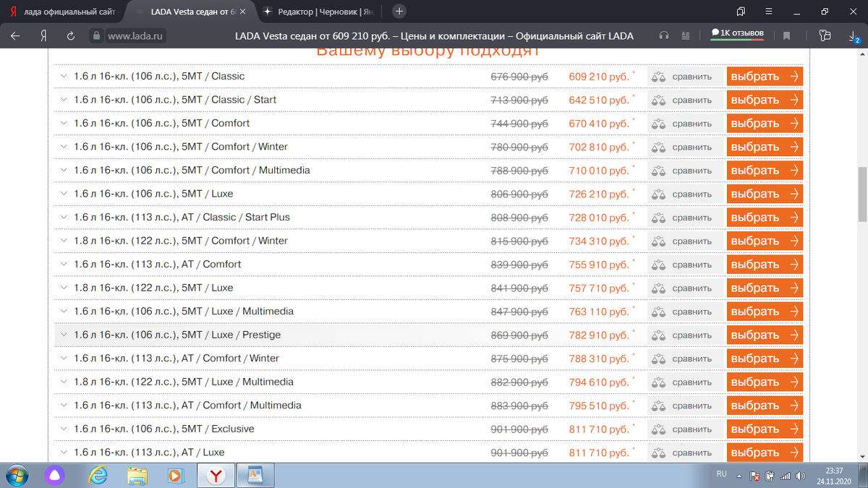Click 'сравнить' for 755 910 руб. row
This screenshot has height=488, width=868.
pos(692,265)
